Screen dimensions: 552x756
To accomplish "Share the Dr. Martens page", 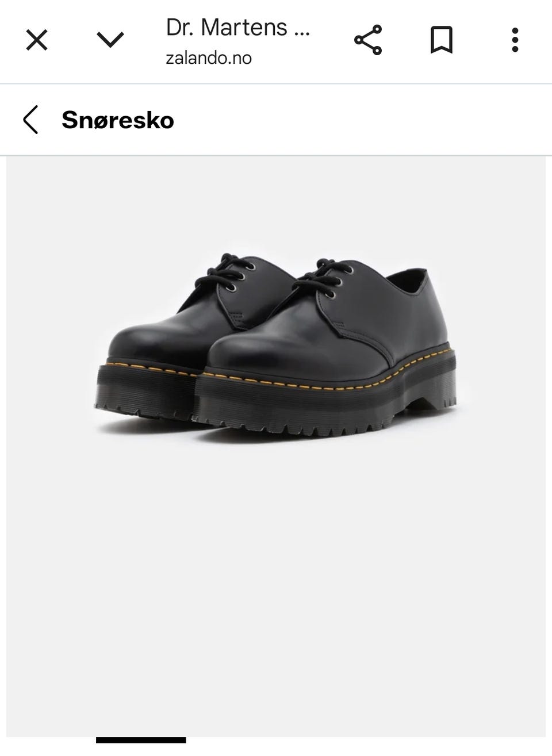I will [x=368, y=40].
